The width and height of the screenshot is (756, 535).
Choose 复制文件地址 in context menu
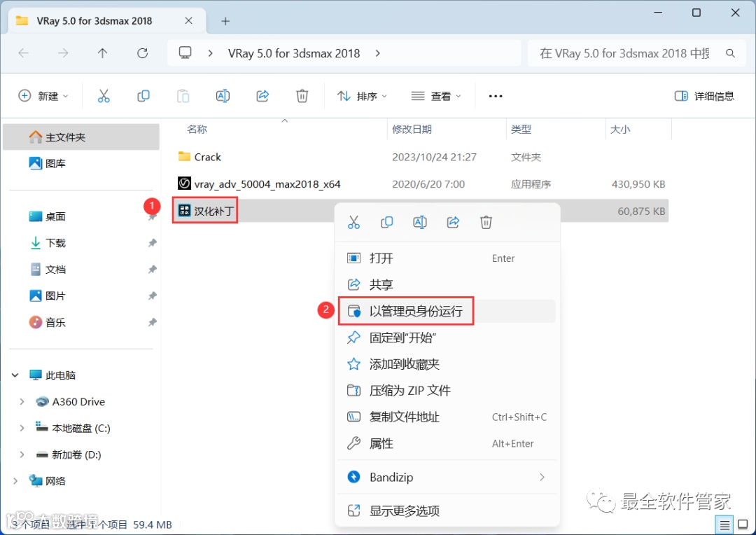tap(447, 417)
